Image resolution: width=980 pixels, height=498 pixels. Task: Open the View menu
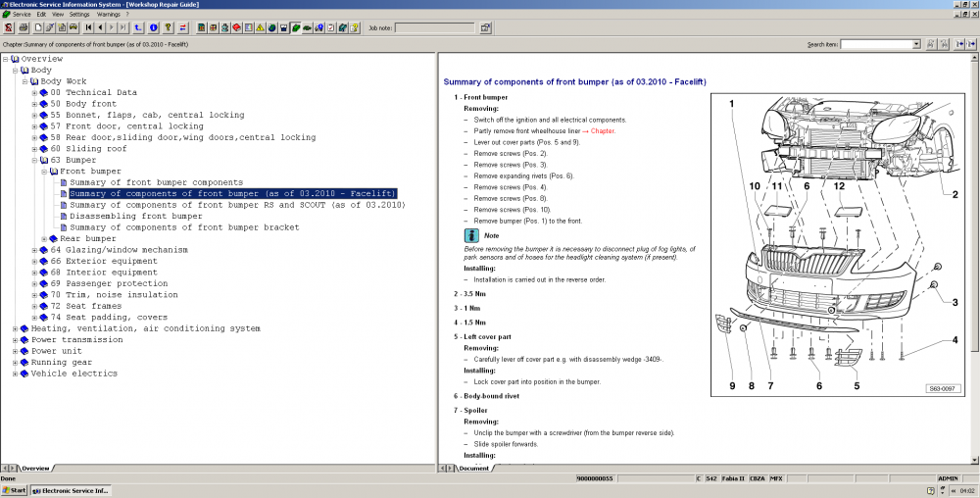click(x=58, y=14)
